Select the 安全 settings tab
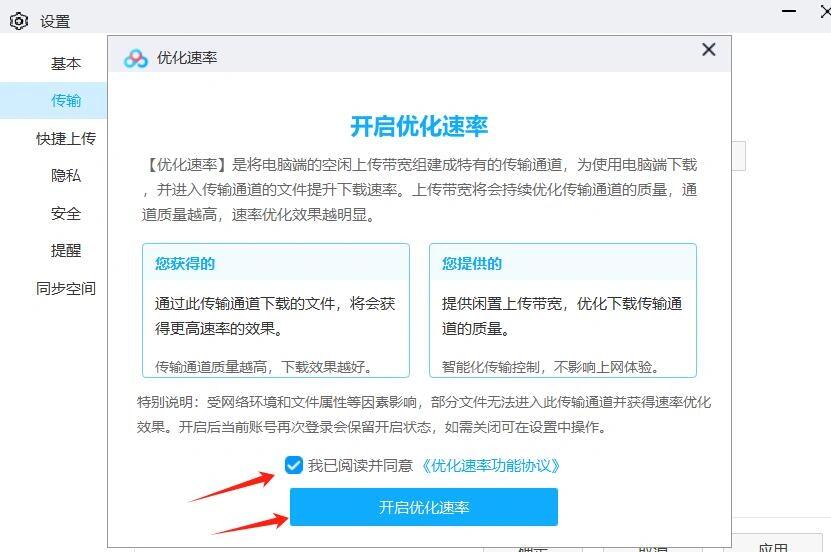831x552 pixels. 66,213
